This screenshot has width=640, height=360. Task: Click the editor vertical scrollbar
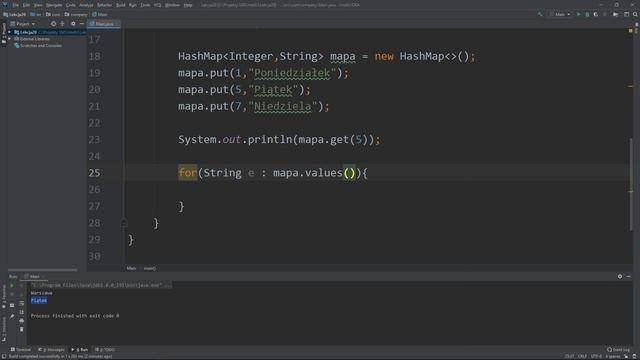pos(631,184)
